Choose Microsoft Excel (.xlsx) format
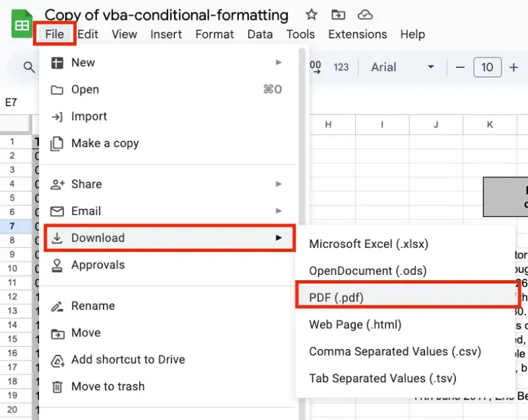 (x=369, y=244)
